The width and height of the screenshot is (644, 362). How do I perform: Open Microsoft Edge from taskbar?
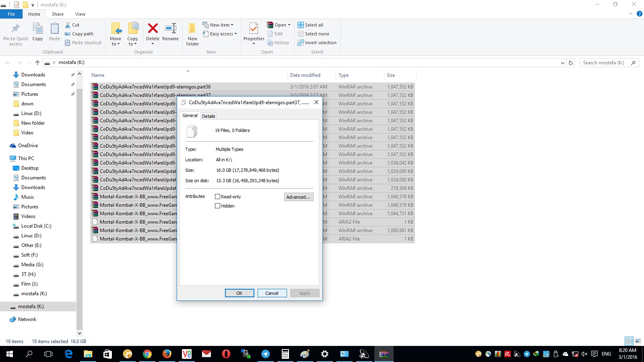pyautogui.click(x=68, y=354)
